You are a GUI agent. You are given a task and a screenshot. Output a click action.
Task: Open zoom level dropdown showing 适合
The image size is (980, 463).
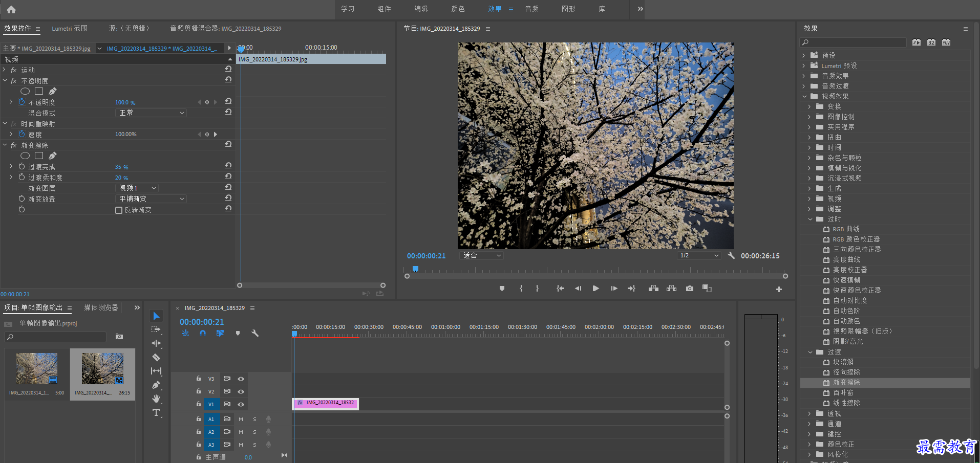[x=482, y=255]
